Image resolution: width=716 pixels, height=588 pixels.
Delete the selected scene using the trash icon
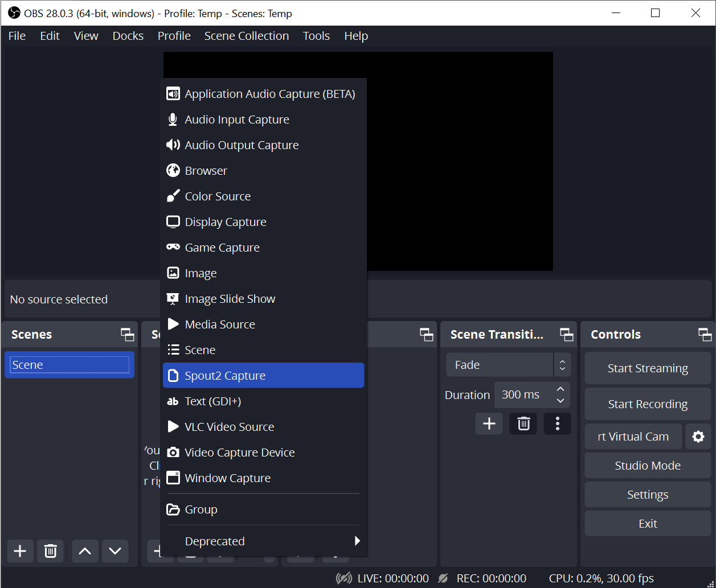point(50,551)
